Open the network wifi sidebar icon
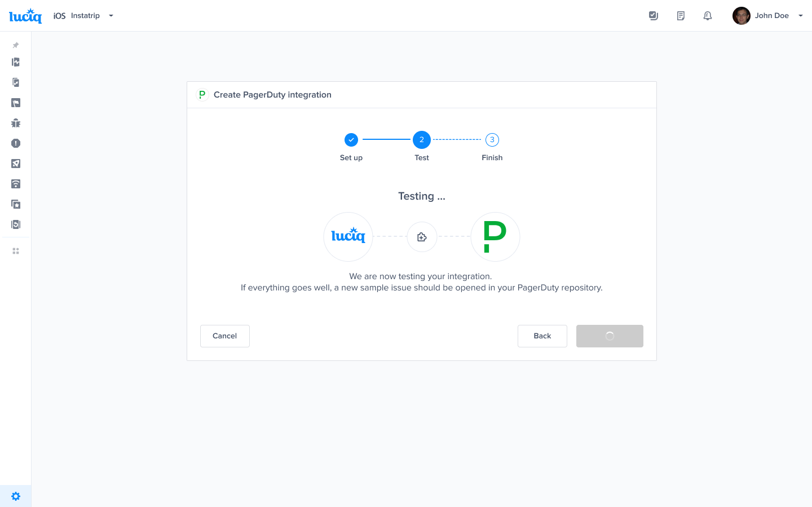The width and height of the screenshot is (812, 507). [x=16, y=184]
